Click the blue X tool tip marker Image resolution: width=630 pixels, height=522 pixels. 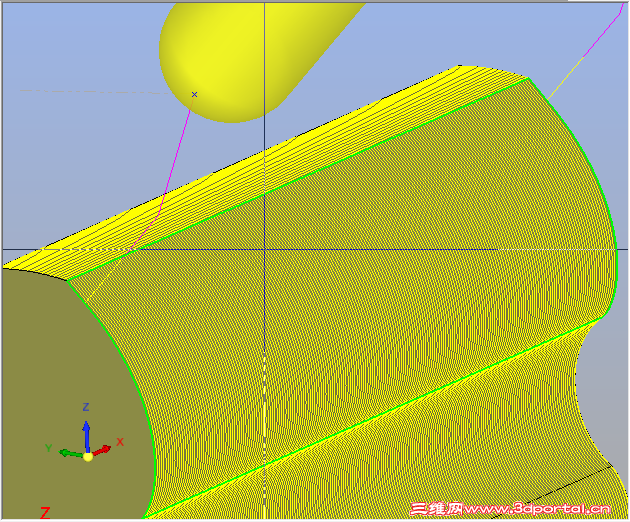[194, 94]
